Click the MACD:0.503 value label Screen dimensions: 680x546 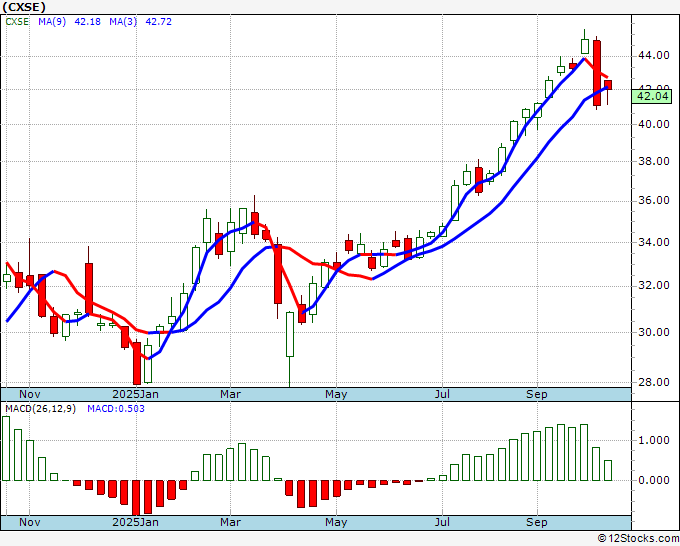tap(116, 408)
